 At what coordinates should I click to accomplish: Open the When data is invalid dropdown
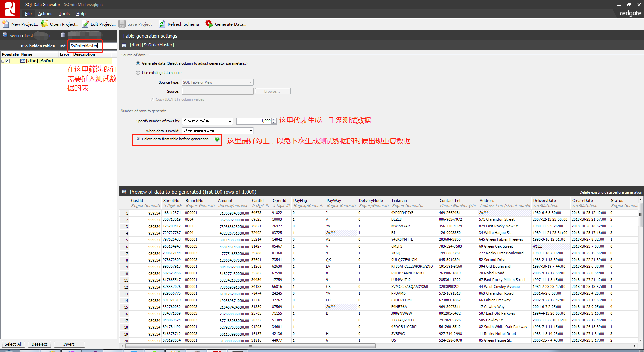click(250, 131)
